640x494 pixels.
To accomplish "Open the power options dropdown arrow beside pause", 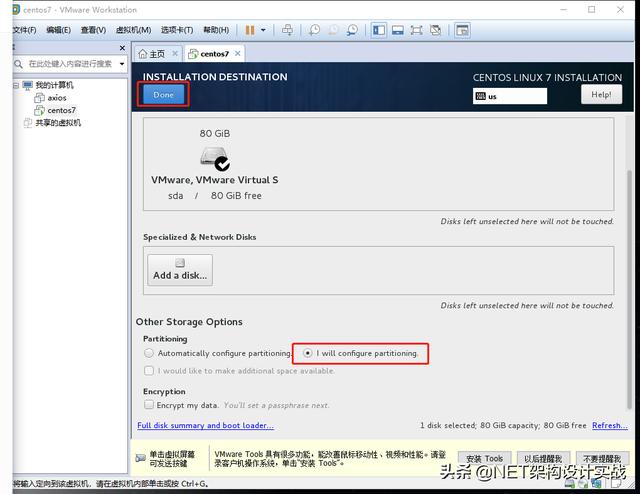I will 263,30.
